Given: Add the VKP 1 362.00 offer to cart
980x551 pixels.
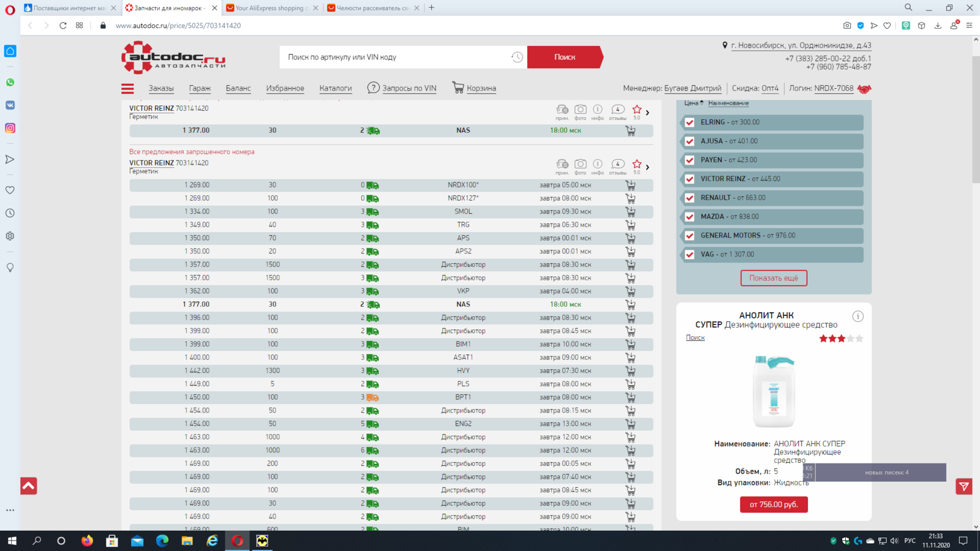Looking at the screenshot, I should 630,291.
